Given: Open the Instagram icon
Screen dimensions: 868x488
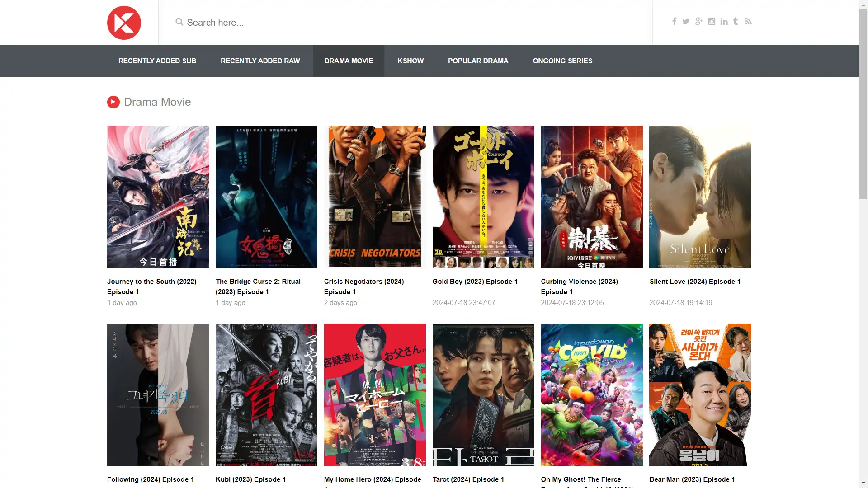Looking at the screenshot, I should coord(712,21).
